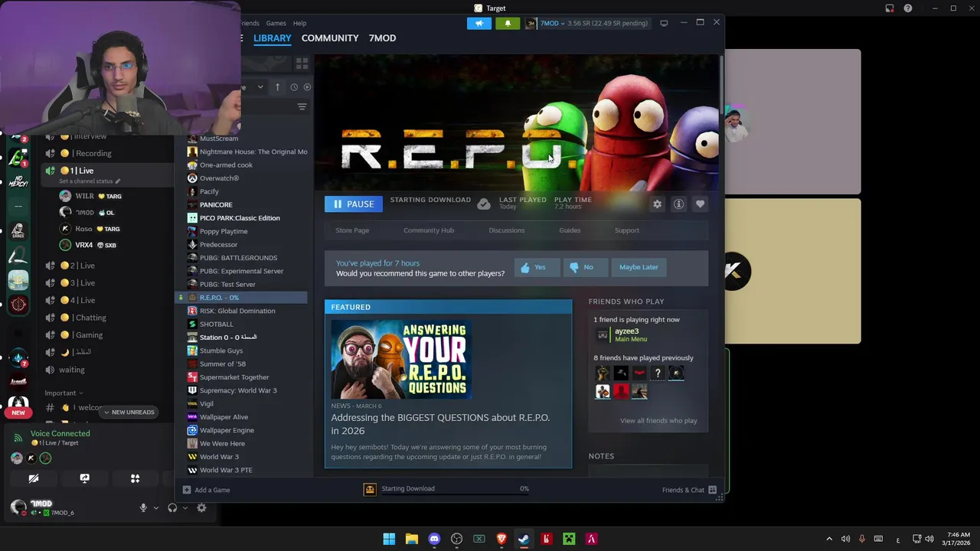The width and height of the screenshot is (980, 551).
Task: Switch to Steam LIBRARY tab
Action: click(273, 38)
